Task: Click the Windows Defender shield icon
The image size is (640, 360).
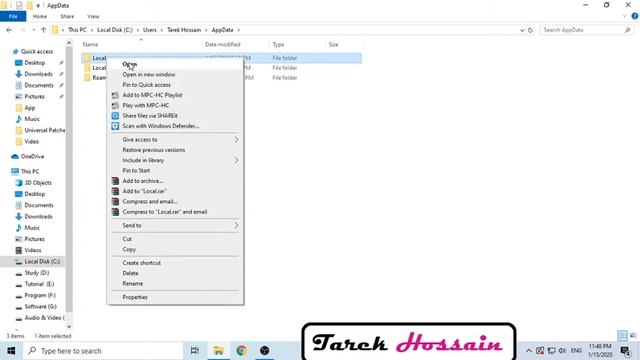Action: (115, 126)
